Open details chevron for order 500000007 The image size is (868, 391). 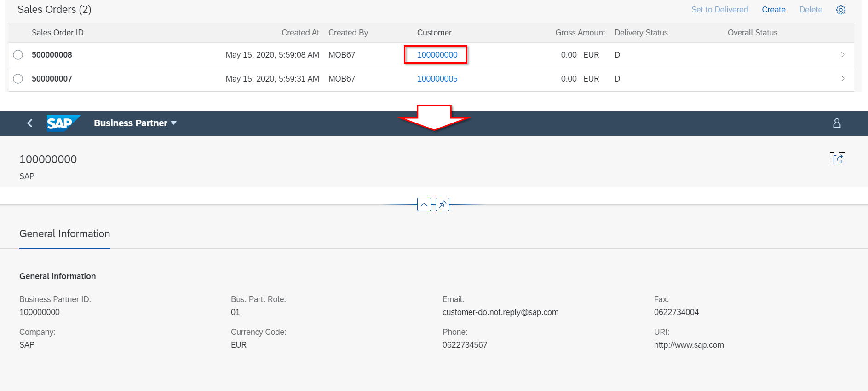(843, 79)
